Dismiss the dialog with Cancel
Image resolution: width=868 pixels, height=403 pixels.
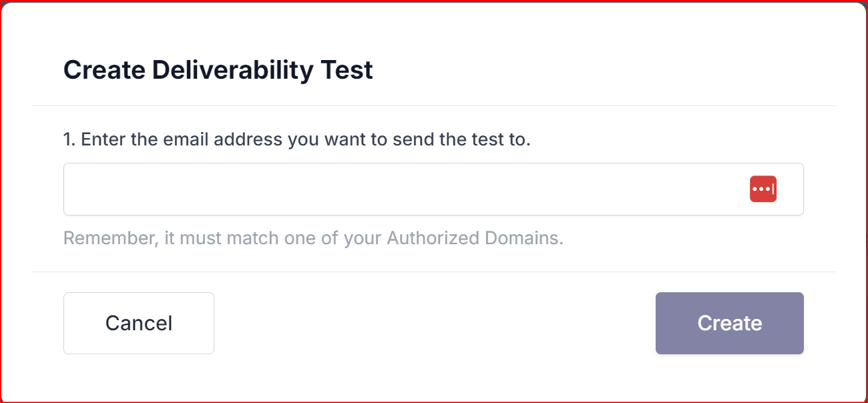coord(139,323)
